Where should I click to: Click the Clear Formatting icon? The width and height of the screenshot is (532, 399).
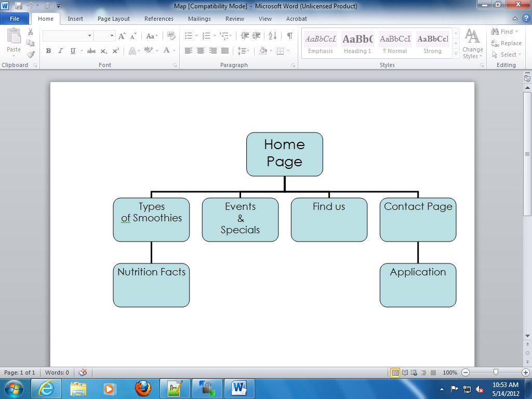pos(172,36)
